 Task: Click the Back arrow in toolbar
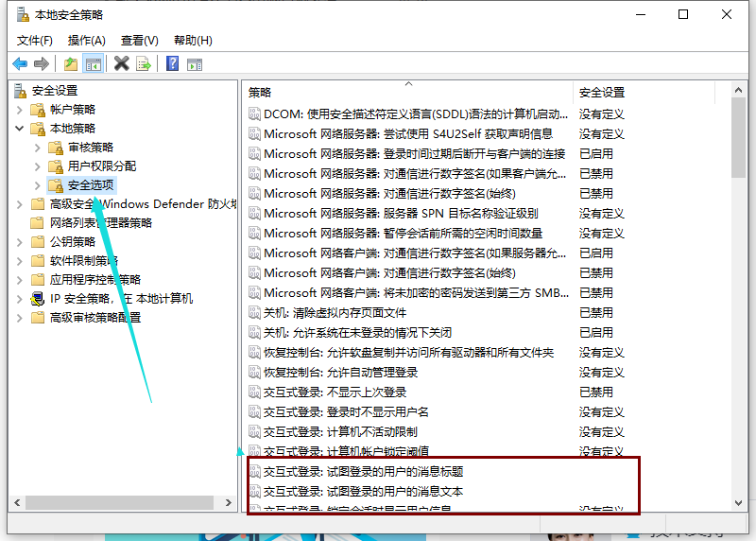[x=20, y=63]
